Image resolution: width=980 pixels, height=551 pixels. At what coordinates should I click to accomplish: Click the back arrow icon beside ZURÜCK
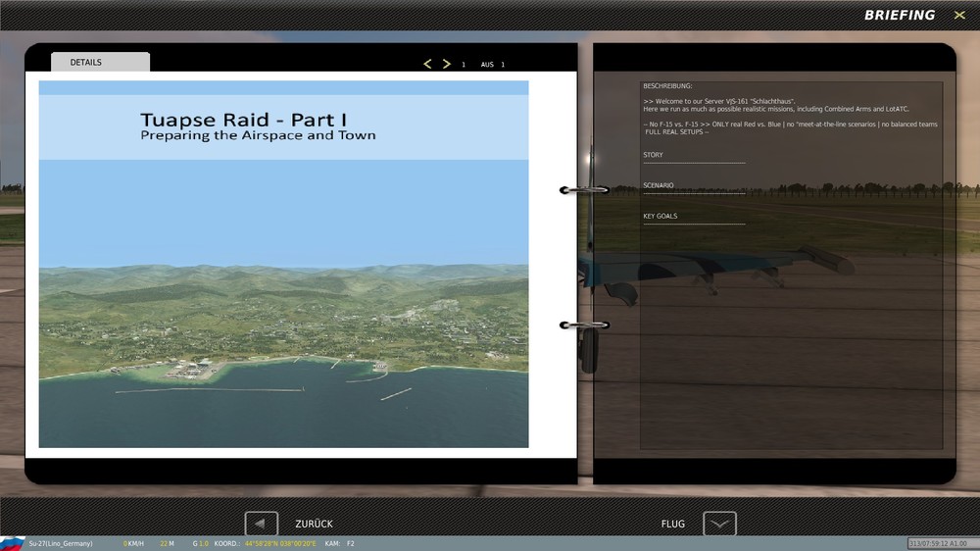pyautogui.click(x=262, y=524)
